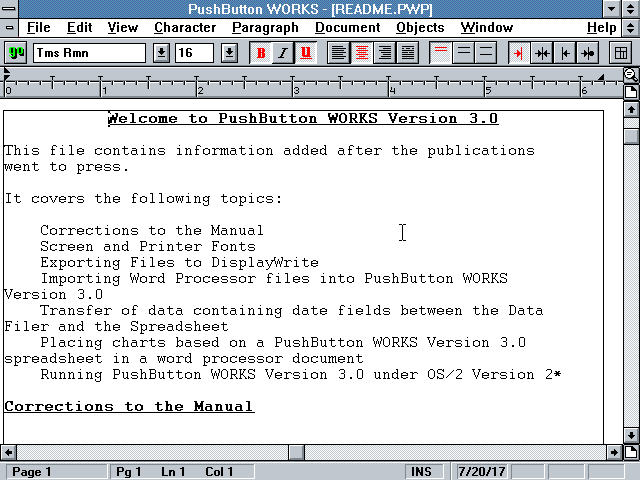Click the date 7/20/17 in status bar
The height and width of the screenshot is (480, 640).
(482, 472)
